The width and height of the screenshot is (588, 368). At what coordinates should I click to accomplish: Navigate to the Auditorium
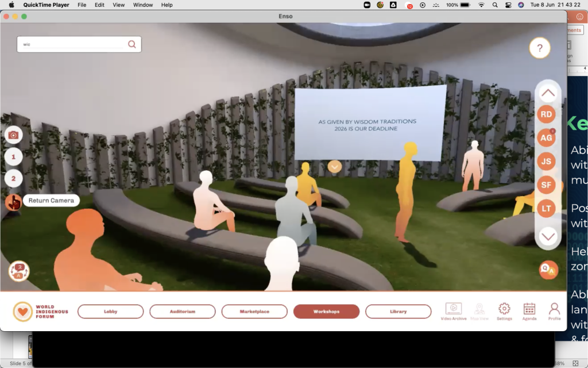click(x=183, y=312)
